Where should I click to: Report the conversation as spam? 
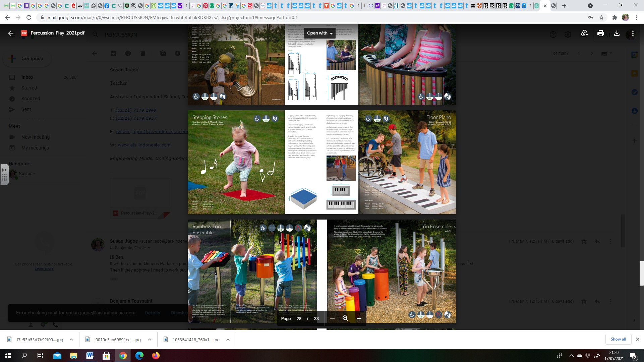pyautogui.click(x=128, y=53)
